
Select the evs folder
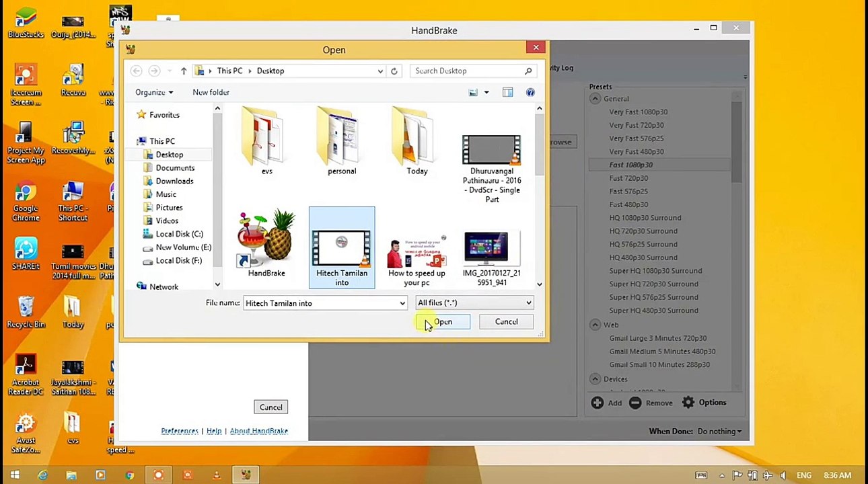click(x=266, y=141)
